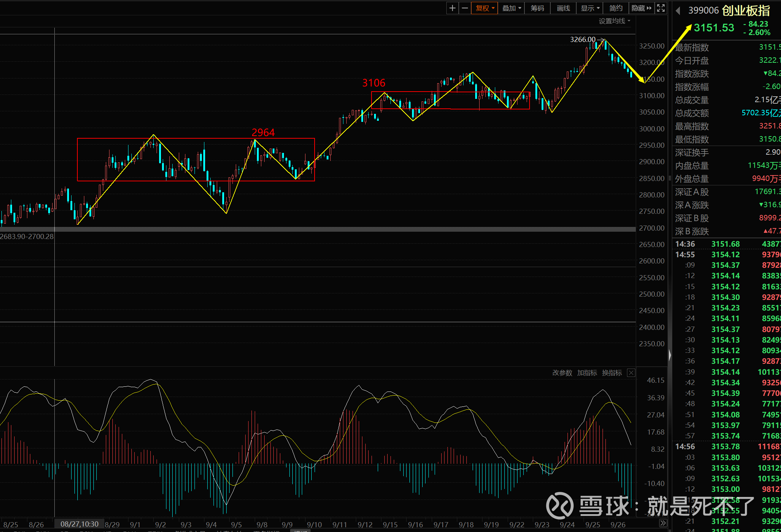This screenshot has width=781, height=532.
Task: Click the left arrow beside 399006 code
Action: [x=678, y=11]
